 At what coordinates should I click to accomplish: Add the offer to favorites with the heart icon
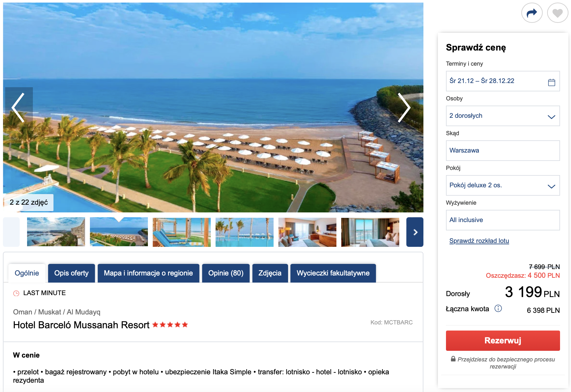point(557,13)
